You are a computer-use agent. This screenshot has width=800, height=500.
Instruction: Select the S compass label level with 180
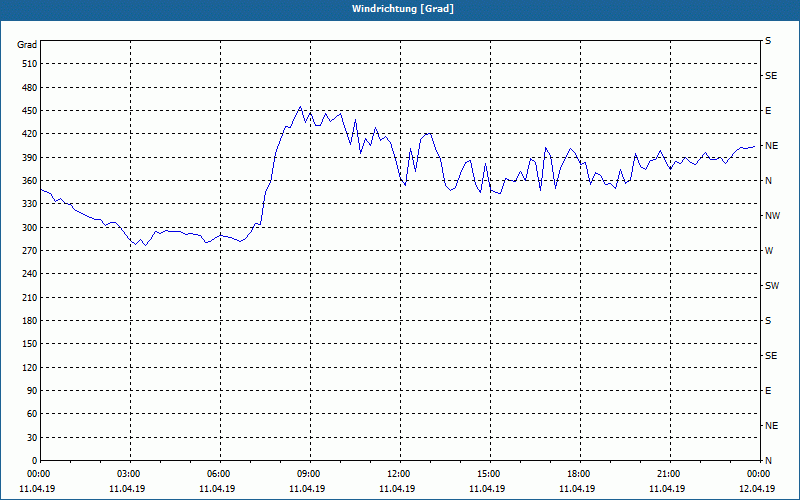coord(768,321)
